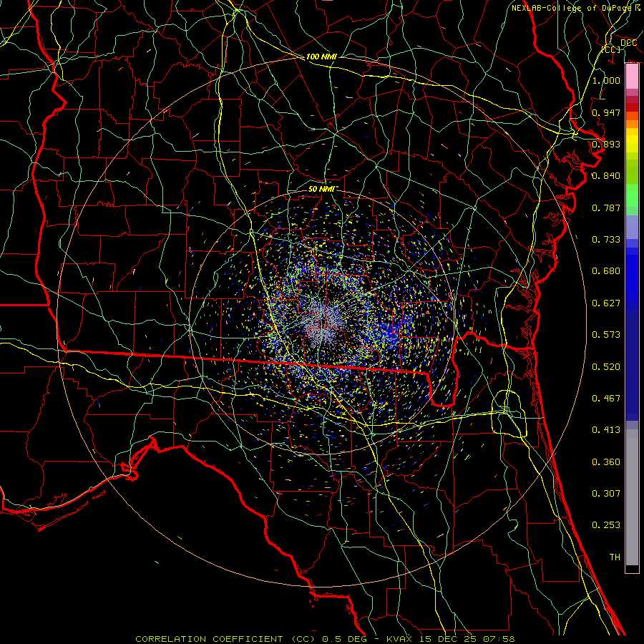Click the 0.360 legend value

point(606,462)
